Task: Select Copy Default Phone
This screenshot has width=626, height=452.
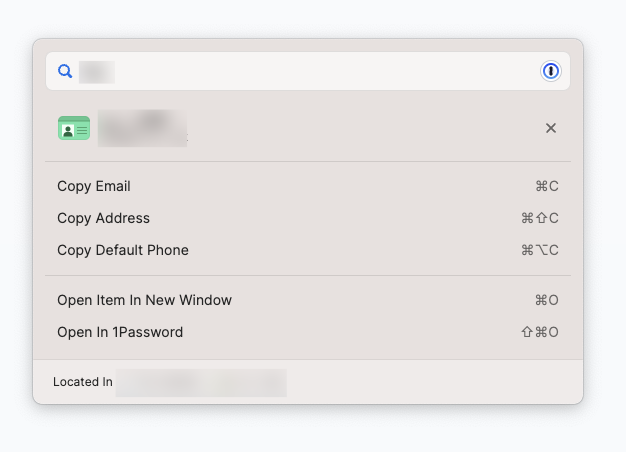Action: 123,250
